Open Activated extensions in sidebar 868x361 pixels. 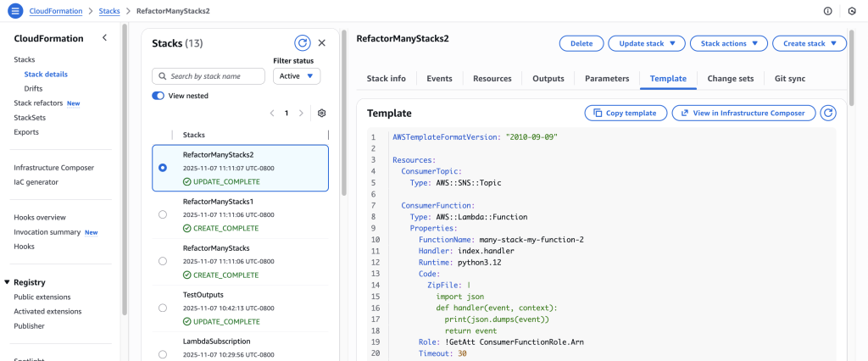click(47, 311)
